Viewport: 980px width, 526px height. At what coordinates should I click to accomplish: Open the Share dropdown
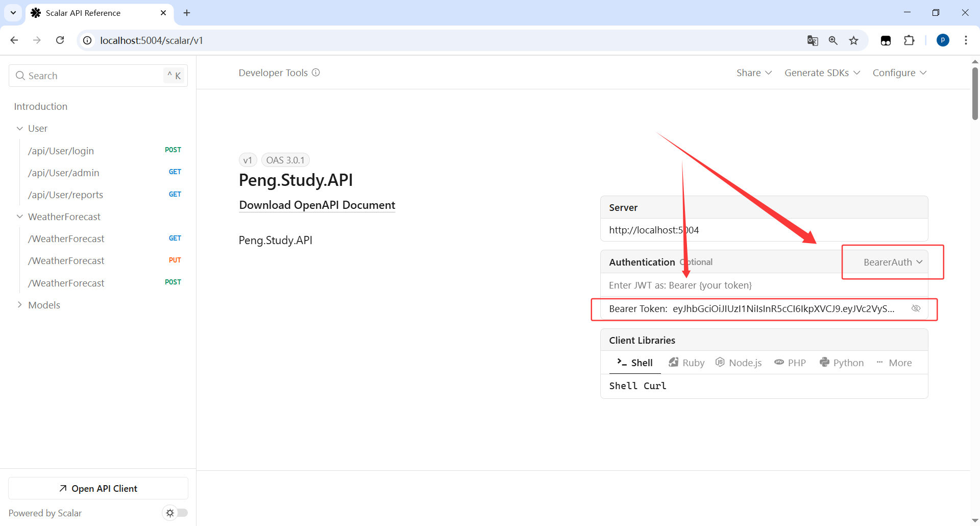point(754,73)
